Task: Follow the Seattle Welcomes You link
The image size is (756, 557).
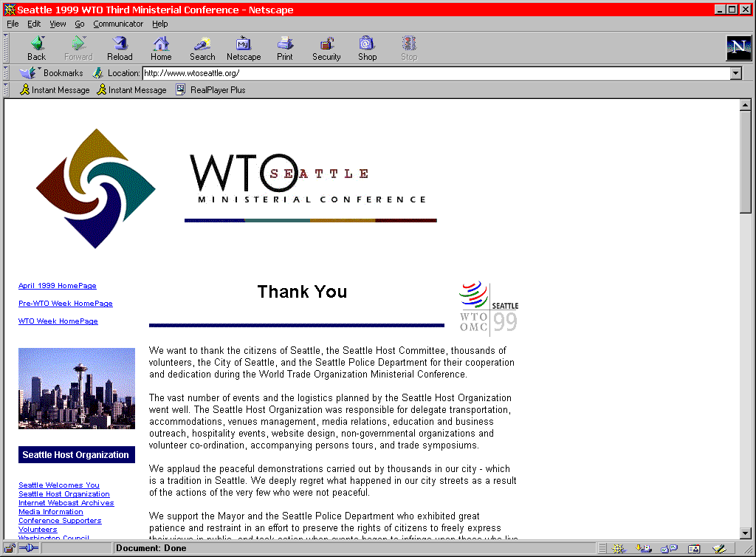Action: click(59, 485)
